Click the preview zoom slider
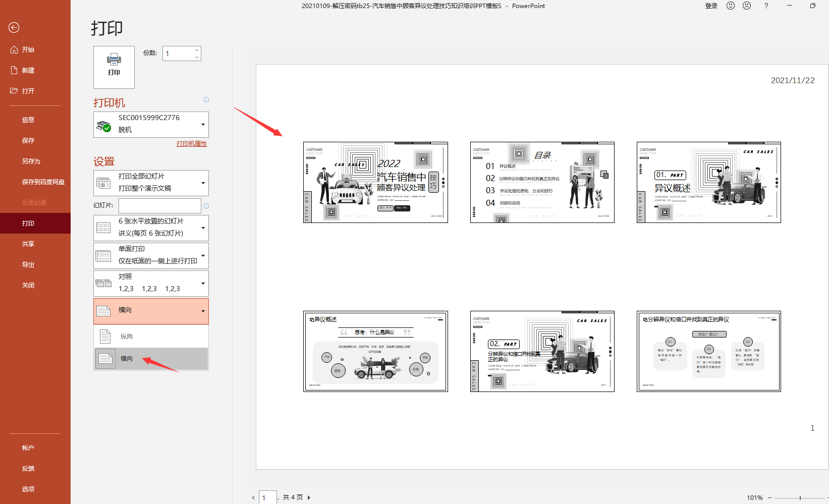The height and width of the screenshot is (504, 829). [x=800, y=498]
